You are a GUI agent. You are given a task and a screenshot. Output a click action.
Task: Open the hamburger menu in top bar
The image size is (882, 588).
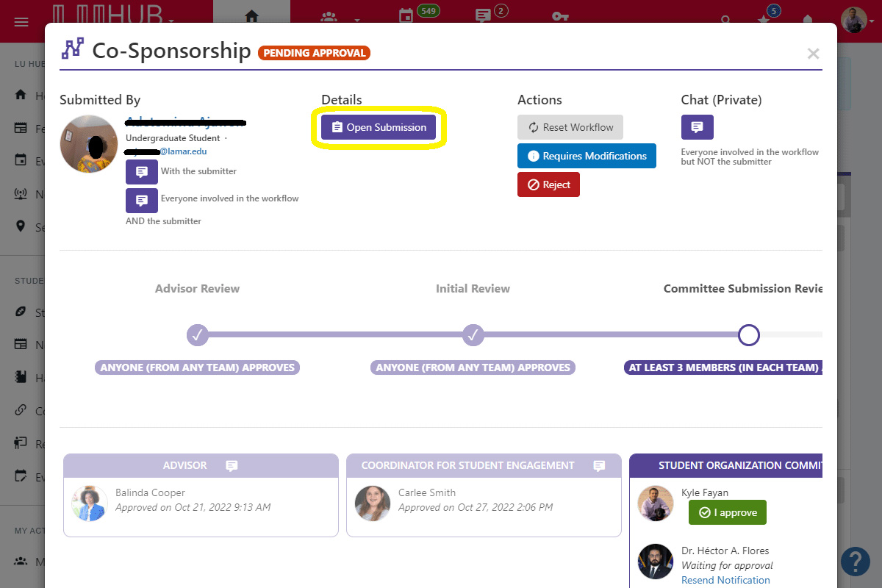point(21,22)
